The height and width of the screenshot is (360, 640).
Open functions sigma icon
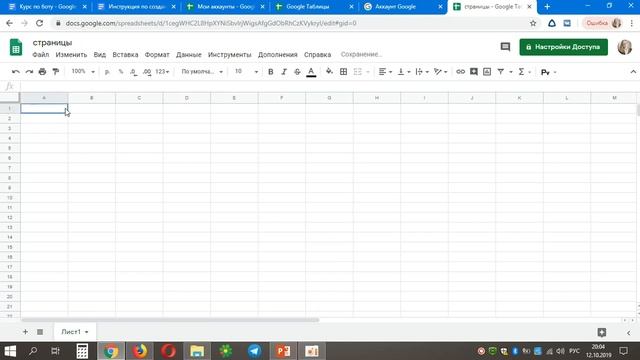pos(521,72)
